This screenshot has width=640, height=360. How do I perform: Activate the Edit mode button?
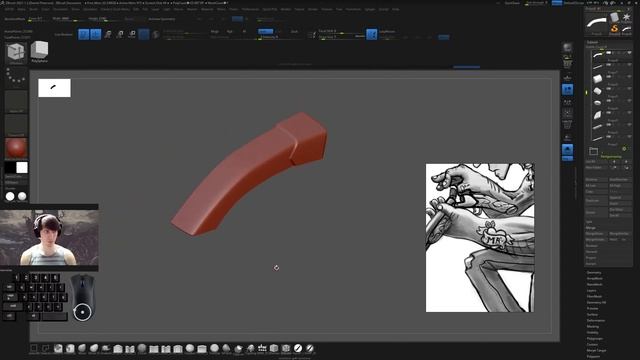pyautogui.click(x=84, y=34)
